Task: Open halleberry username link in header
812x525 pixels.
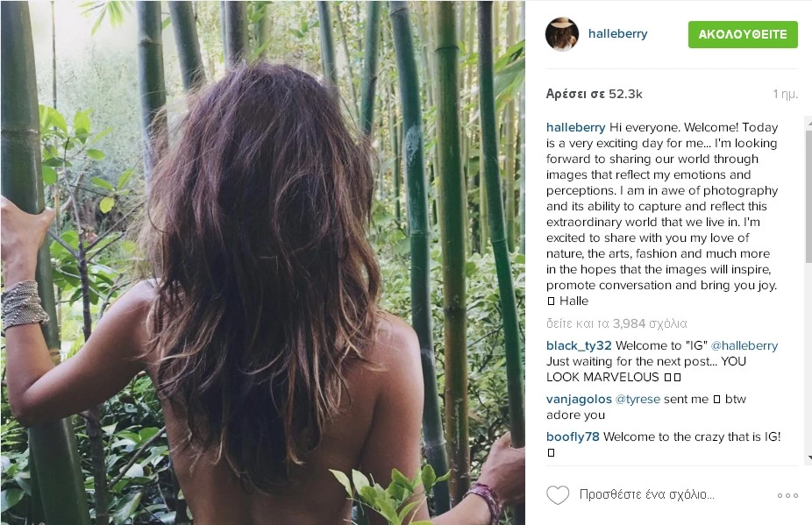Action: [618, 33]
